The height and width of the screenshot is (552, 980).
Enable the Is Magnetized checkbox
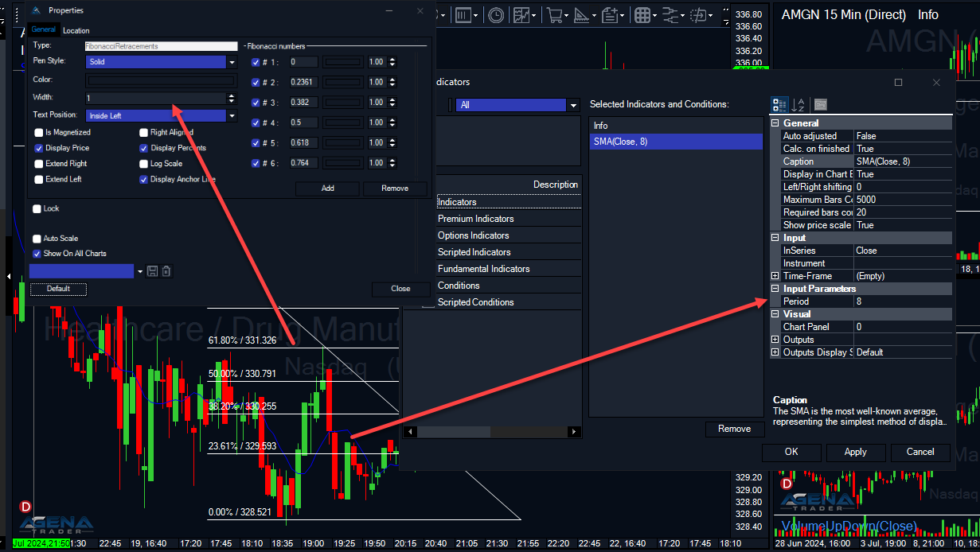(x=39, y=133)
